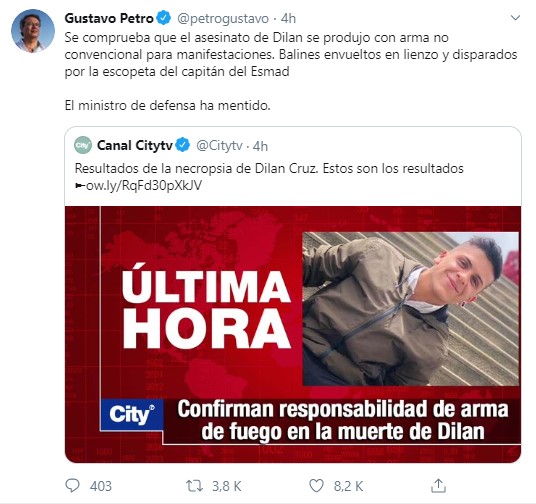Visit the @Citytv handle
This screenshot has width=536, height=504.
219,146
